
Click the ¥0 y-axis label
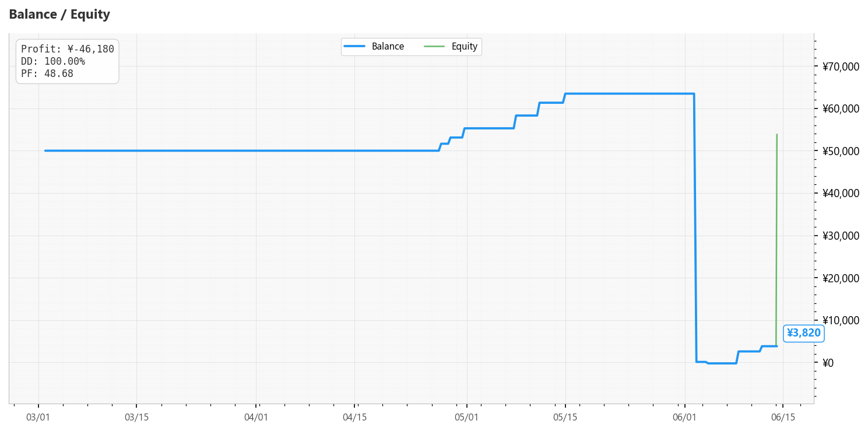click(x=828, y=363)
